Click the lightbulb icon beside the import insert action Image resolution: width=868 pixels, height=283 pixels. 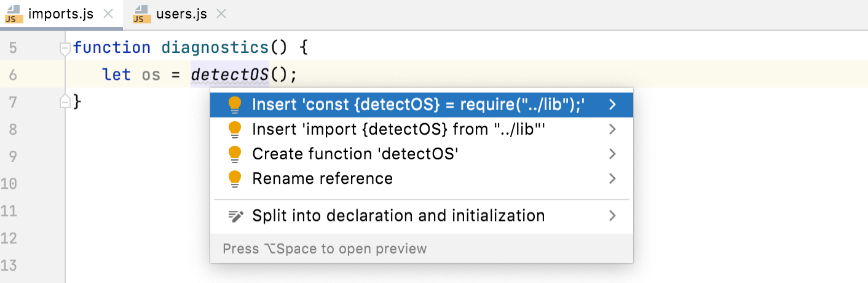(x=235, y=130)
